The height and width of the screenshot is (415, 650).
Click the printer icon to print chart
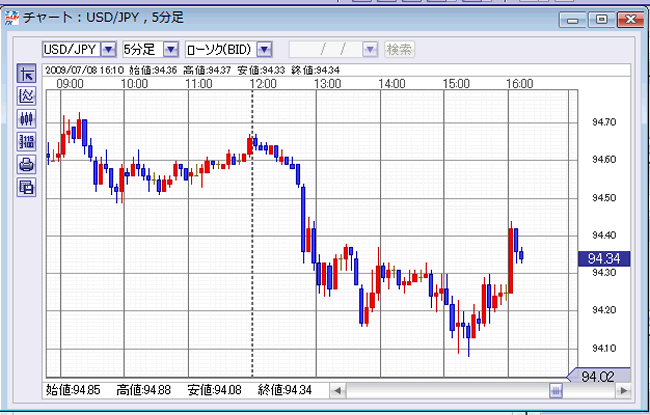[27, 164]
